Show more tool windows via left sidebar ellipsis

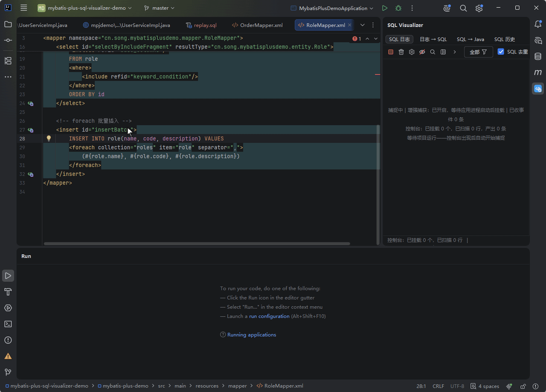[8, 77]
